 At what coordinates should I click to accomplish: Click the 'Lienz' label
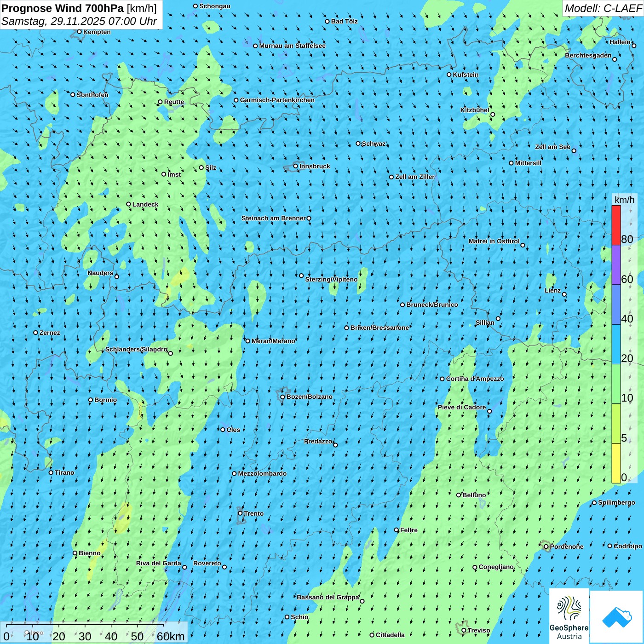[x=552, y=290]
